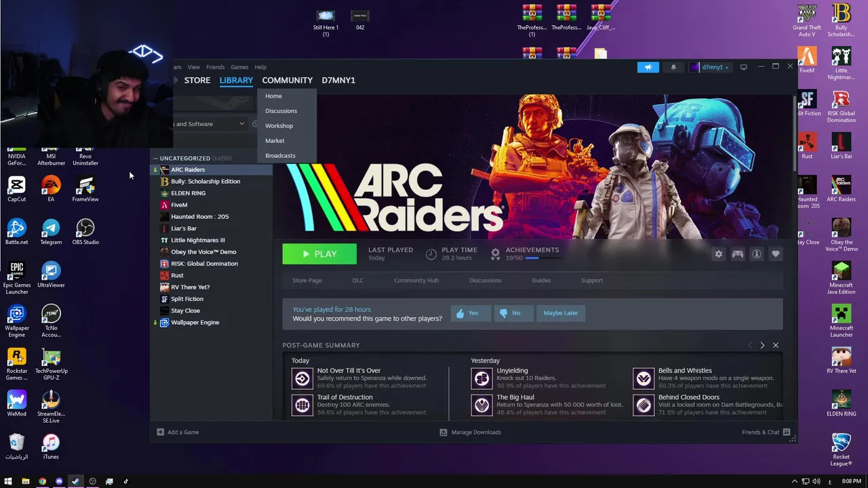Open the Windows Start button
Viewport: 868px width, 488px height.
8,481
